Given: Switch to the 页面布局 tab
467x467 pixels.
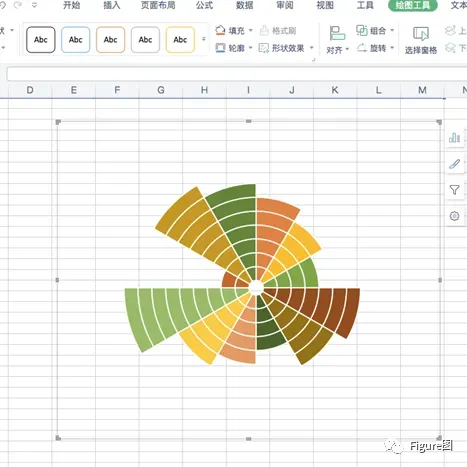Looking at the screenshot, I should (158, 5).
